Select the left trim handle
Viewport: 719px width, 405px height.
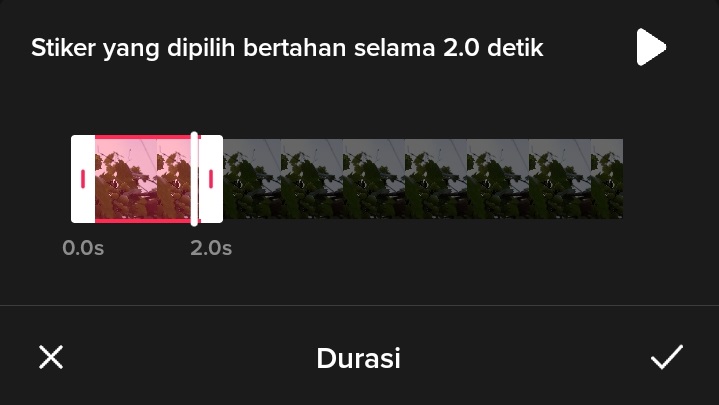click(x=83, y=179)
